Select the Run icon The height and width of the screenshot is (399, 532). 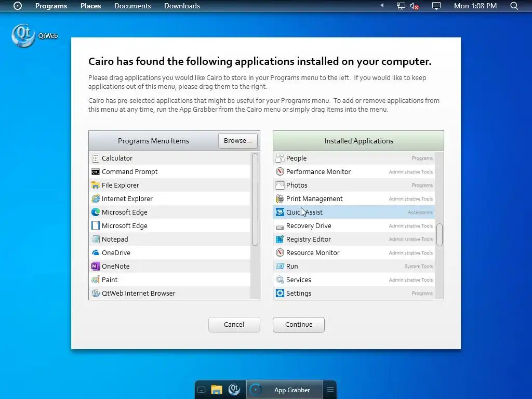point(280,267)
